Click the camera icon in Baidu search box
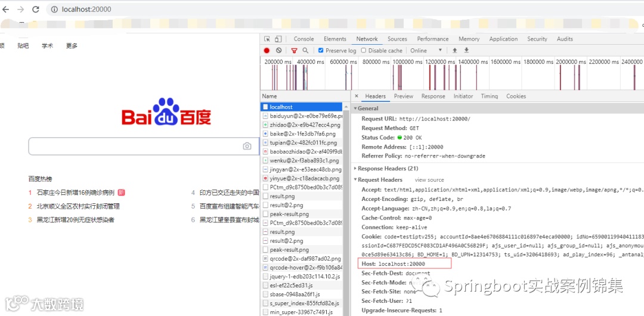The width and height of the screenshot is (644, 316). pos(247,146)
